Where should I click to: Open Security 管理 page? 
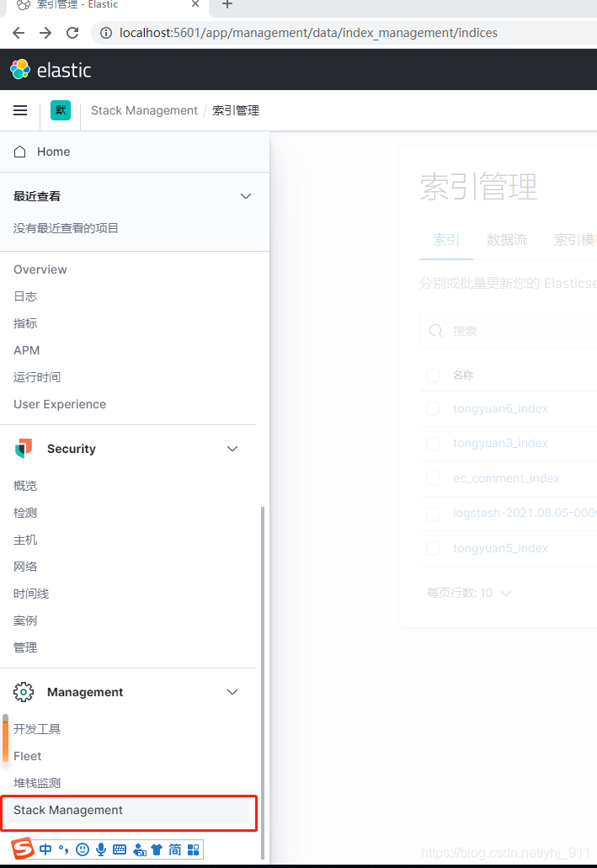[25, 647]
